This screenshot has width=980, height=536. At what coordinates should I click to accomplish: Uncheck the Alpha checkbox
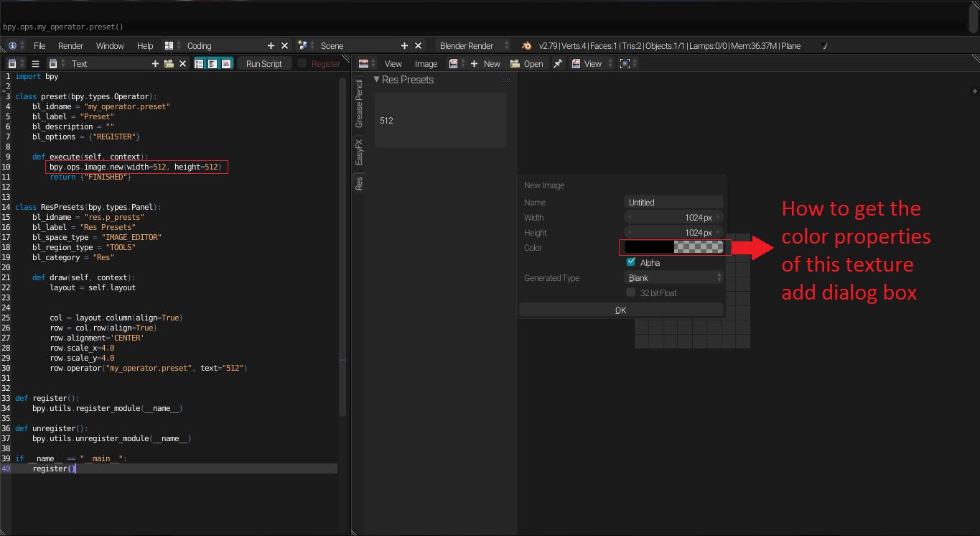pyautogui.click(x=631, y=262)
